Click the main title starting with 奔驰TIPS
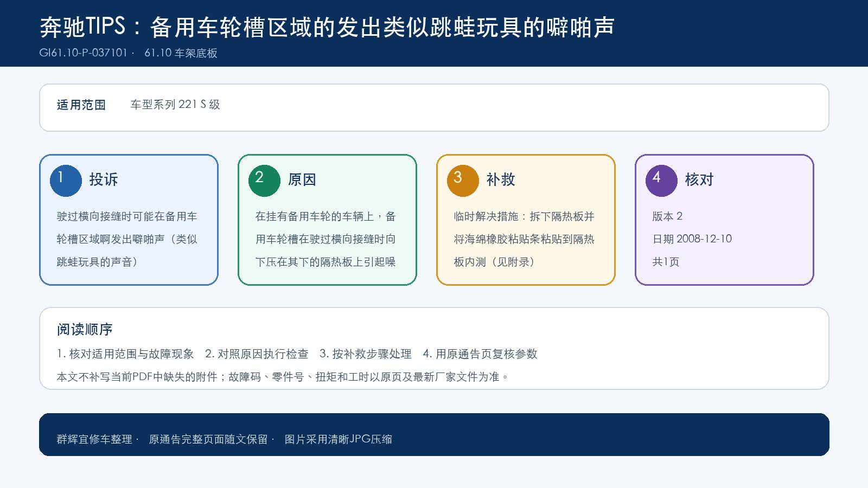Screen dimensions: 868x488 [x=327, y=27]
